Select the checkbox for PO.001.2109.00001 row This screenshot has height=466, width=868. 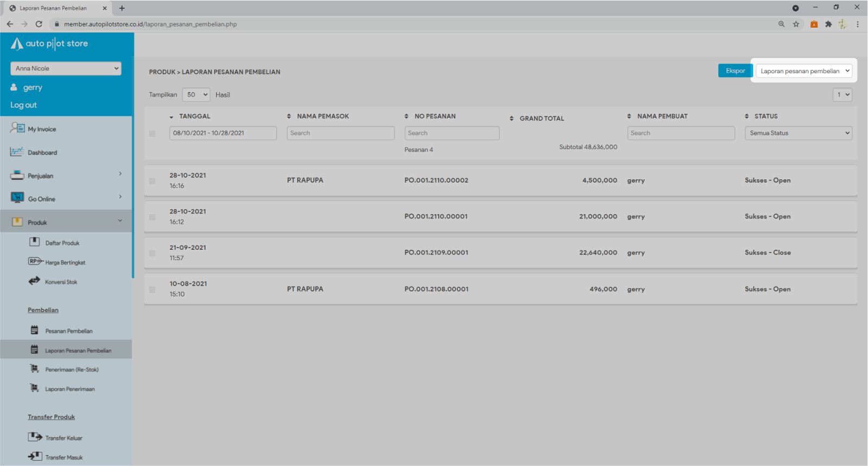pos(152,253)
